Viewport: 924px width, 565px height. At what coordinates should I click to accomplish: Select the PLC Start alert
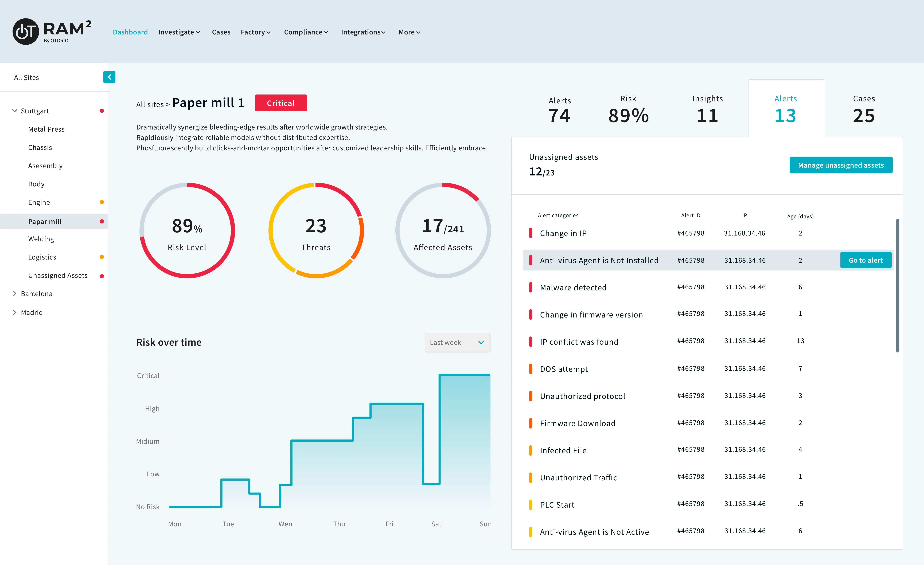708,505
